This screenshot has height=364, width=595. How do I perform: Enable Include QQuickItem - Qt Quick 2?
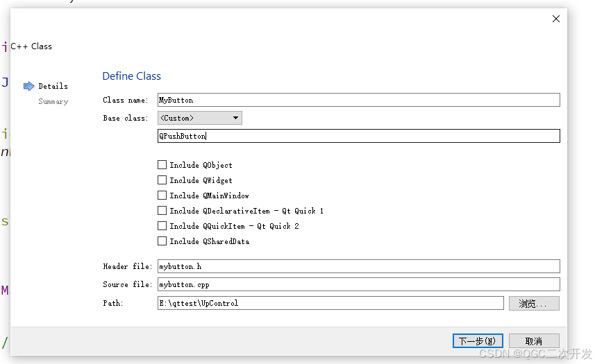pos(162,226)
